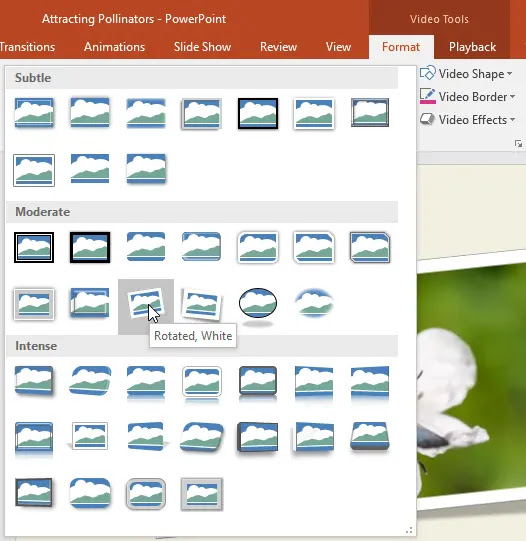Select second style in Intense first row
This screenshot has height=541, width=526.
tap(90, 380)
